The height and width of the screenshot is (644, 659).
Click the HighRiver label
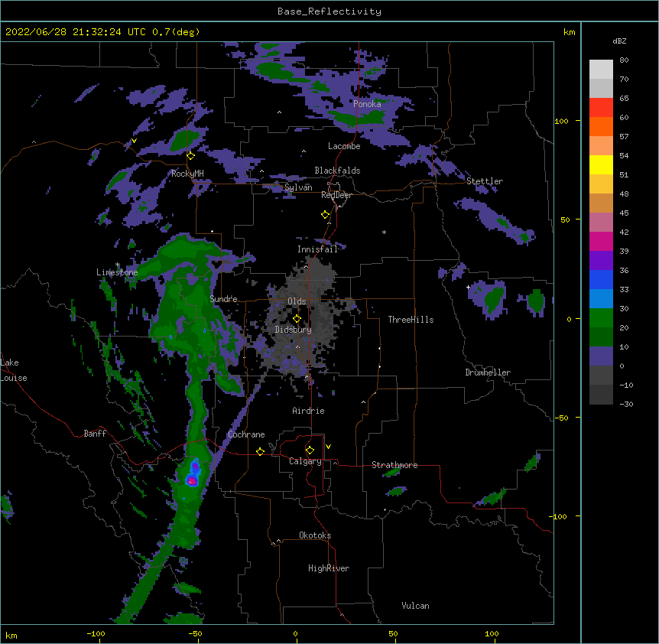[329, 568]
